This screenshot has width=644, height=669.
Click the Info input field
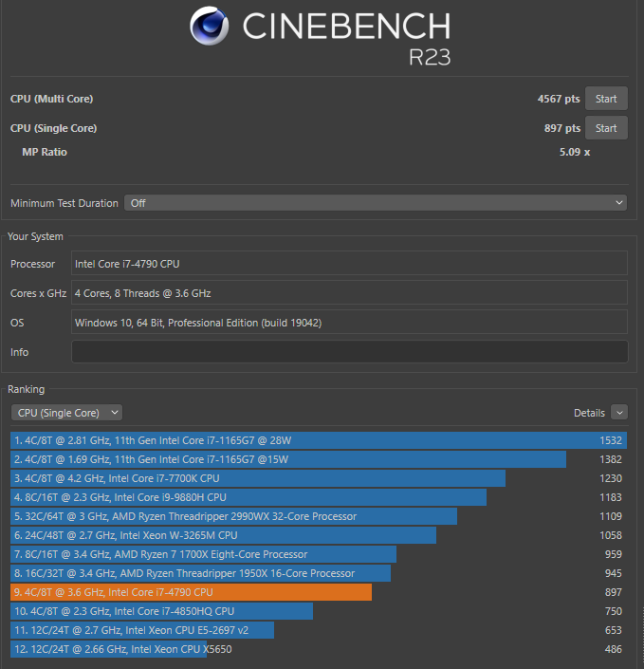click(349, 352)
